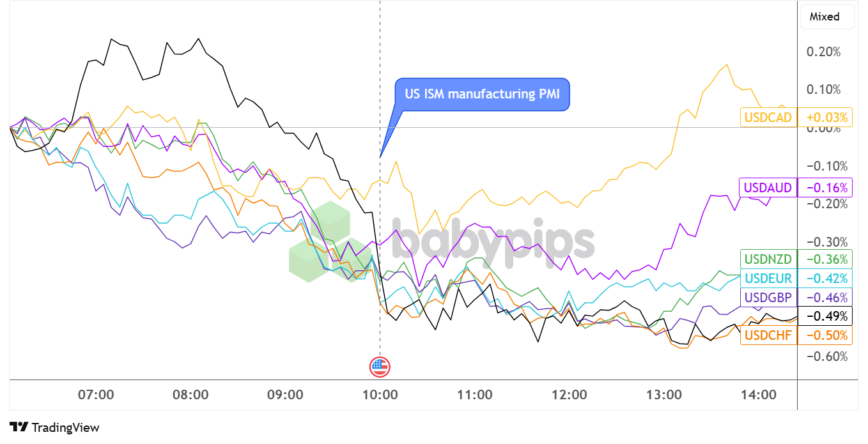Click the -0.60% price scale label
The height and width of the screenshot is (444, 868).
828,356
